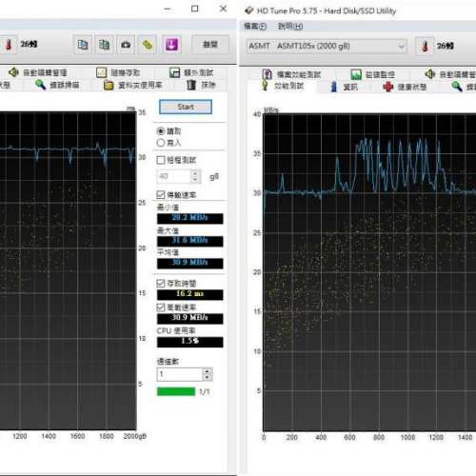Click the copy-screenshot icon beside the camera icon
Image resolution: width=476 pixels, height=476 pixels.
[104, 45]
